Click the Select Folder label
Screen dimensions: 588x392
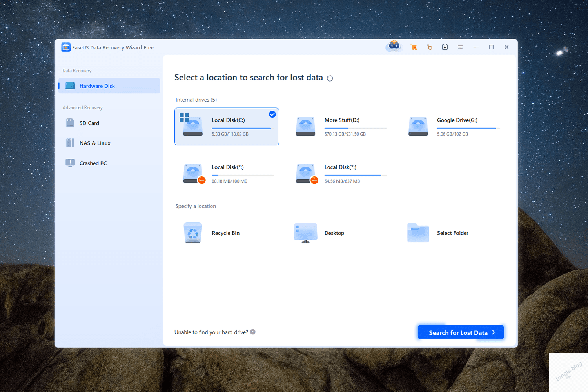click(453, 233)
